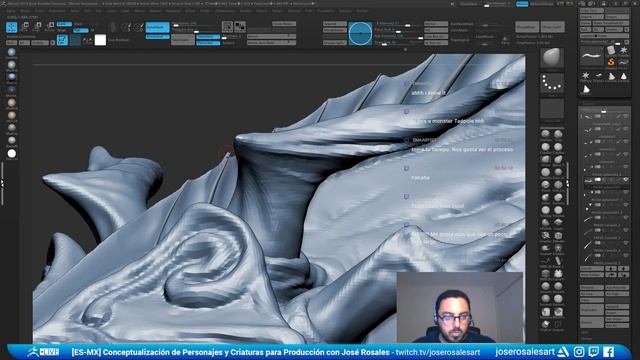Click the A-A symmetry-style icon near swatch
This screenshot has width=640, height=360.
[x=87, y=40]
